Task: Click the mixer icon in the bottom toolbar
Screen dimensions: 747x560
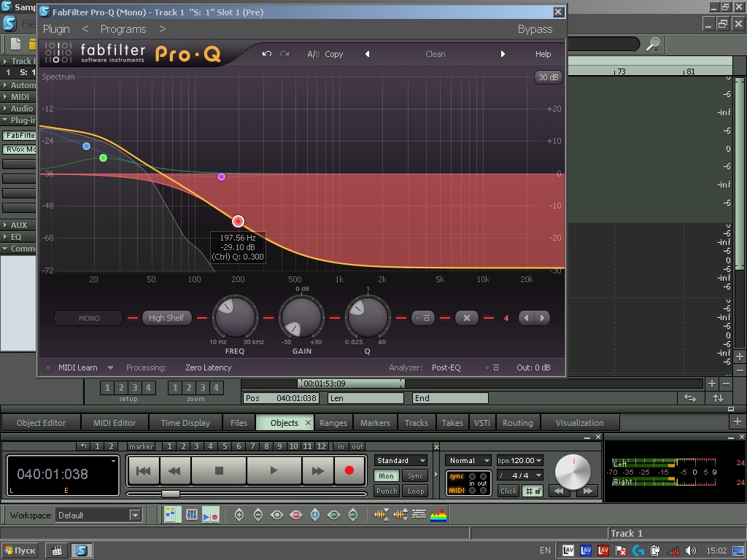Action: [192, 515]
